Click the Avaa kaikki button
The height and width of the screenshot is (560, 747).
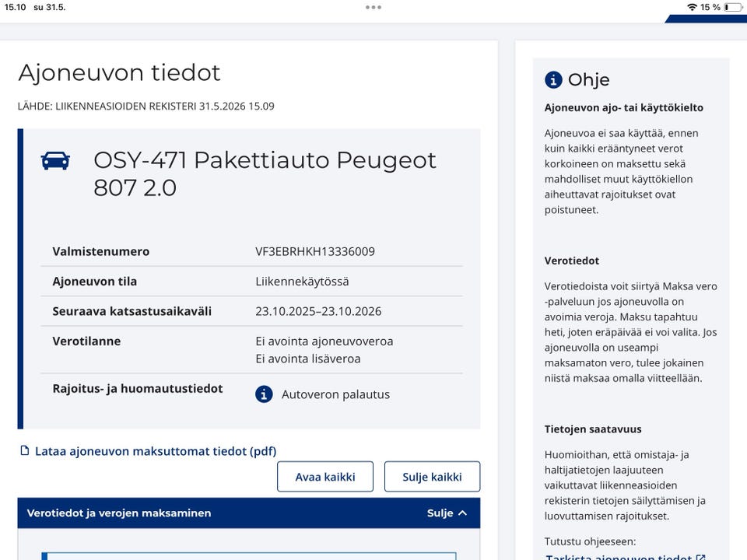(325, 477)
